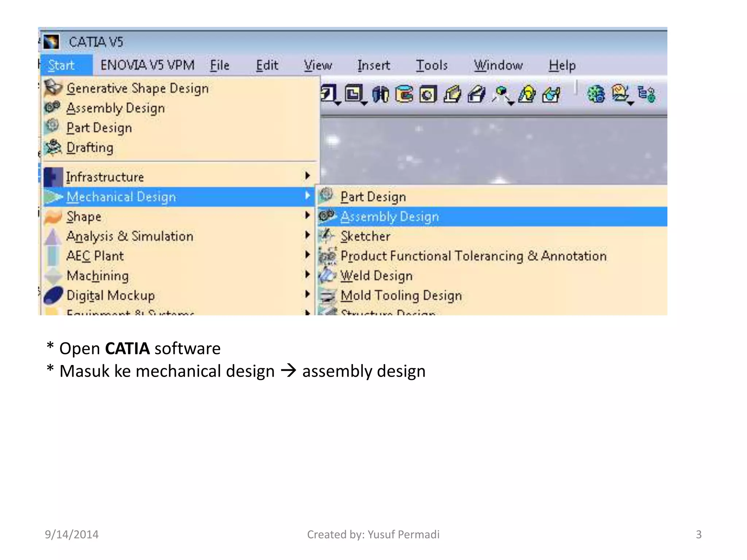This screenshot has width=747, height=560.
Task: Open the Start menu
Action: pyautogui.click(x=66, y=65)
